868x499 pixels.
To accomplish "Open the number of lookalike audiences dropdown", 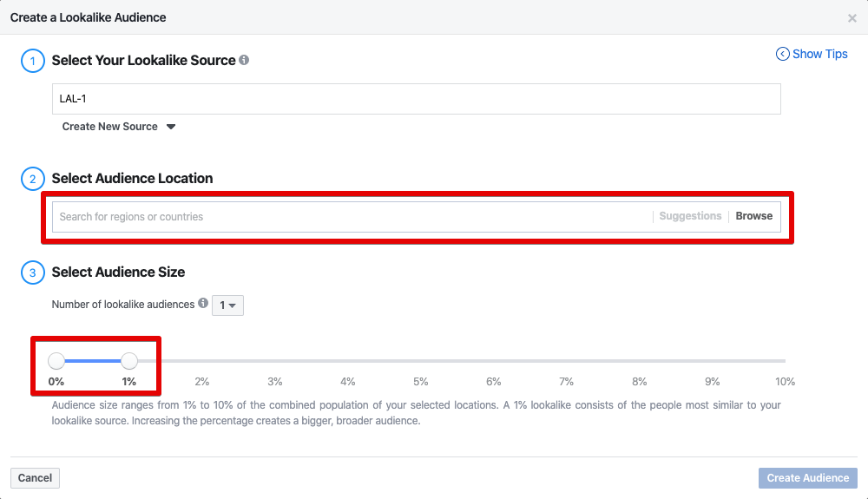I will coord(228,305).
